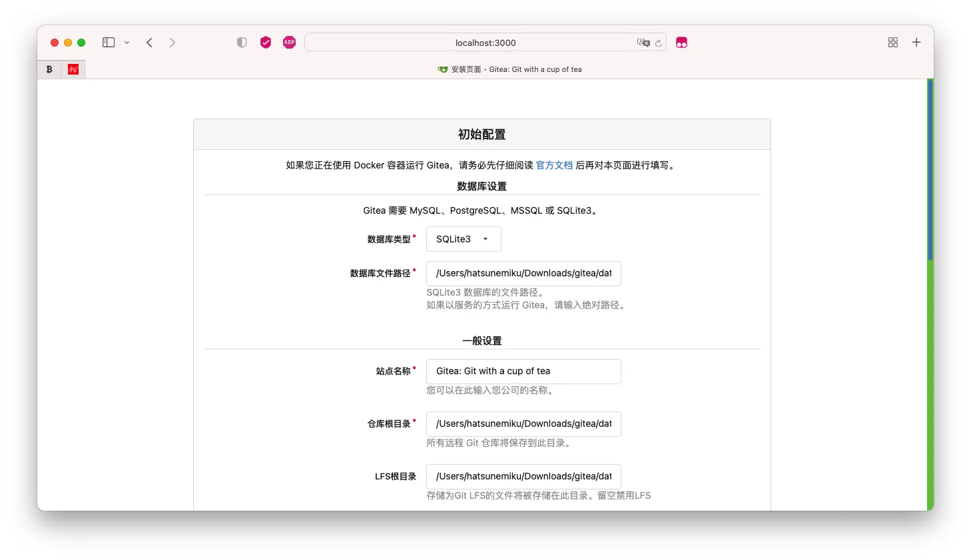Click the pink extension icon beside address bar
Screen dimensions: 971x560
tap(681, 43)
